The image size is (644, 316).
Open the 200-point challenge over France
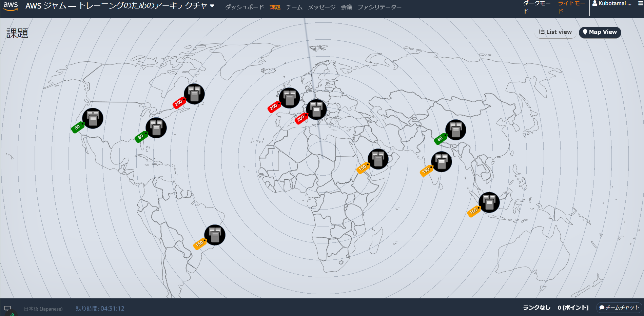289,98
